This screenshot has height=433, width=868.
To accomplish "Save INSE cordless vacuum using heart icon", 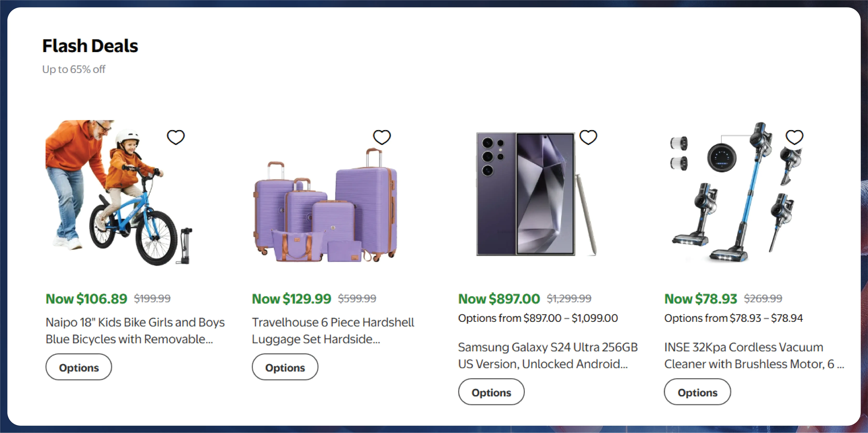I will [794, 137].
